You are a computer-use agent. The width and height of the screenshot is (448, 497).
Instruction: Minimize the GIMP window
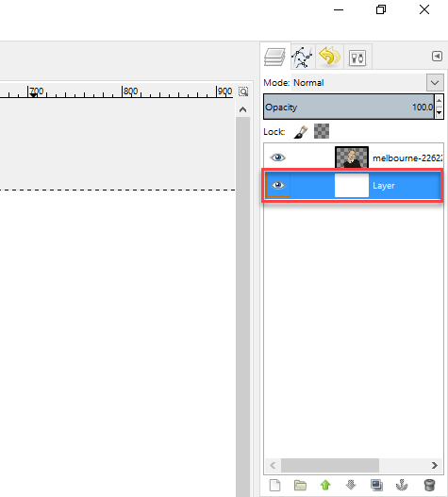pyautogui.click(x=339, y=9)
